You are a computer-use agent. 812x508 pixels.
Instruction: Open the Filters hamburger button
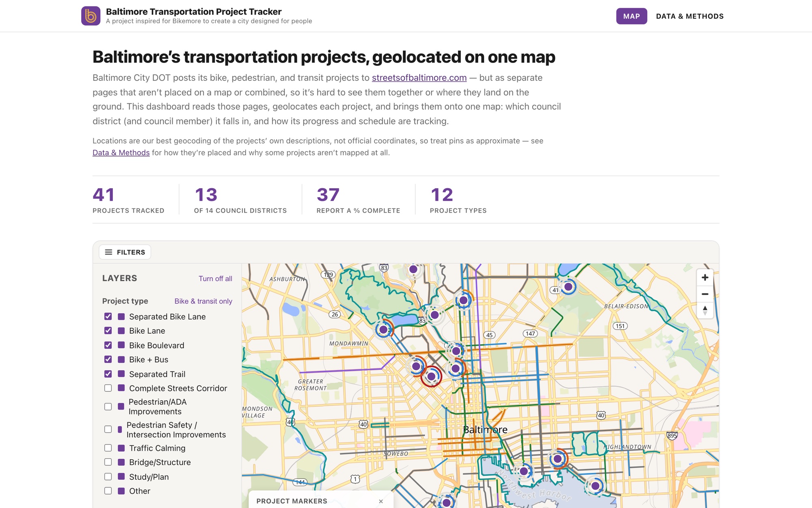(x=125, y=252)
